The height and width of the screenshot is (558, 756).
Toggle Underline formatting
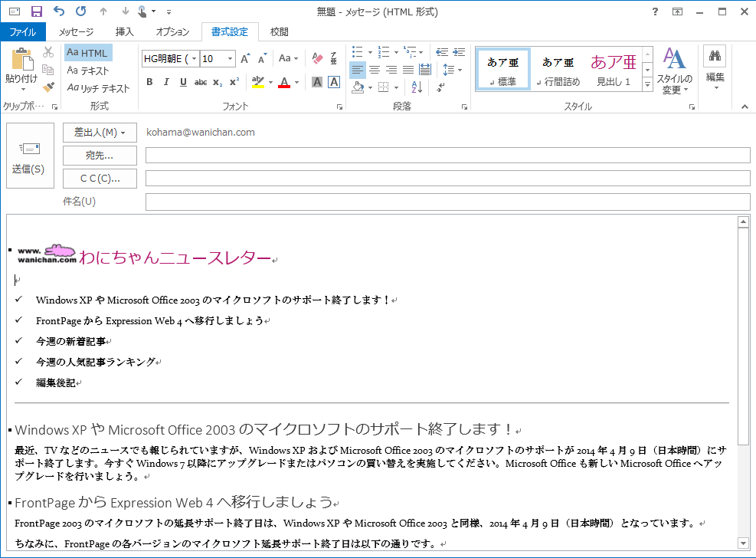pos(183,83)
